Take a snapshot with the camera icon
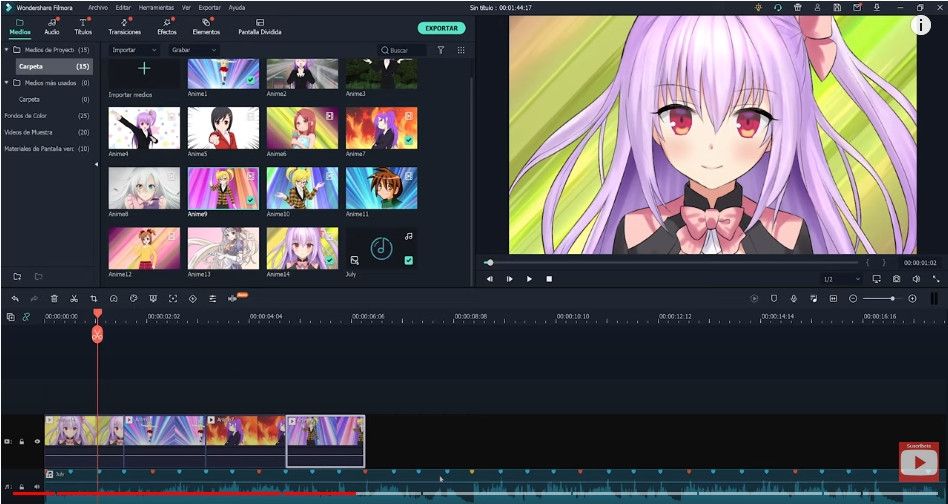Viewport: 948px width, 504px height. point(896,279)
